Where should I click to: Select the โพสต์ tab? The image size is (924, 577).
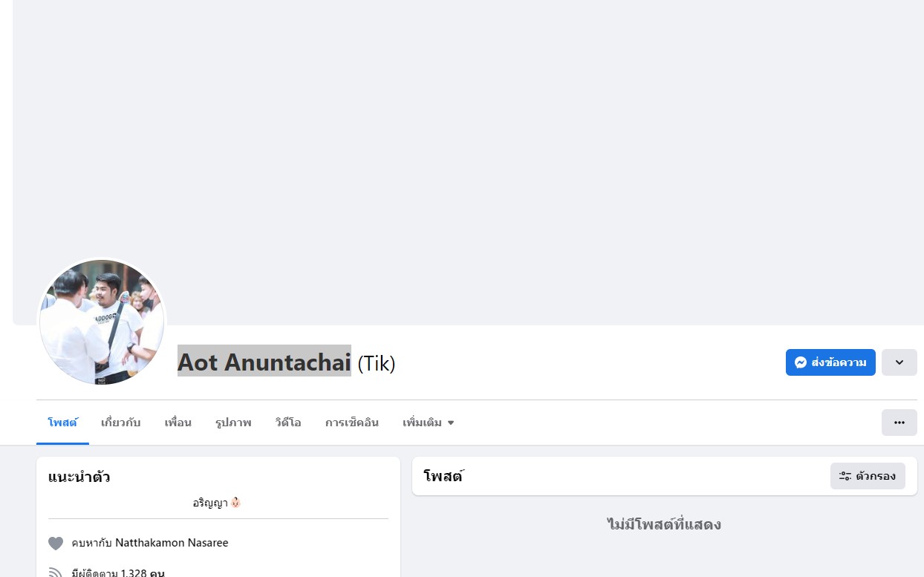tap(62, 423)
